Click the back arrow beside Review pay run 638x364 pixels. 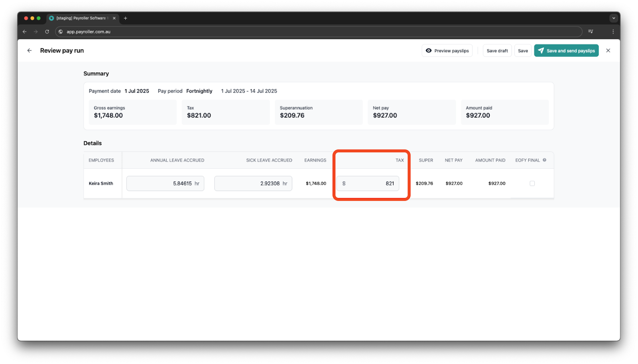pyautogui.click(x=29, y=51)
